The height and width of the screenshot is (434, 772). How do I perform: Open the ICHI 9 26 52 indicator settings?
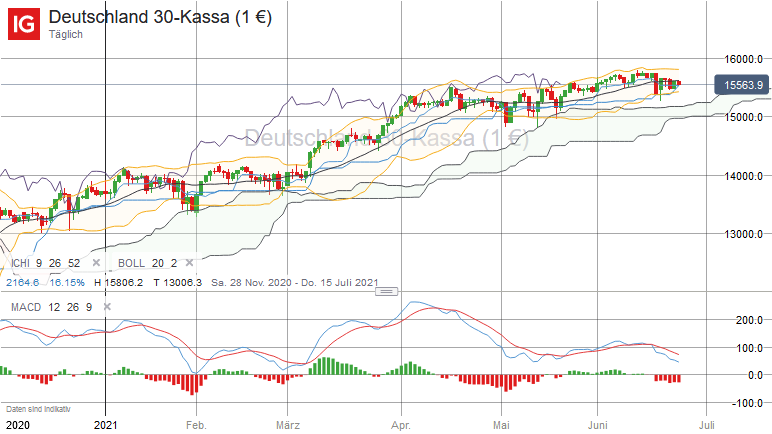coord(45,263)
